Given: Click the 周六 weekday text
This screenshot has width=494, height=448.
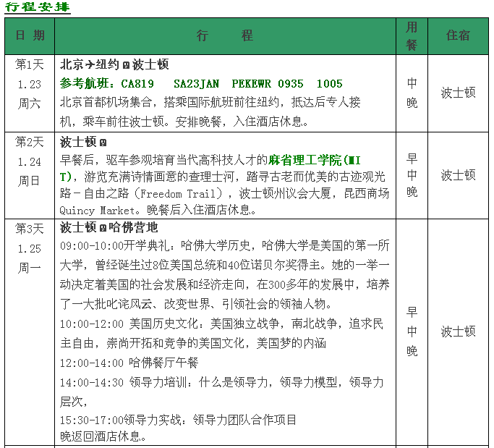Looking at the screenshot, I should [30, 103].
